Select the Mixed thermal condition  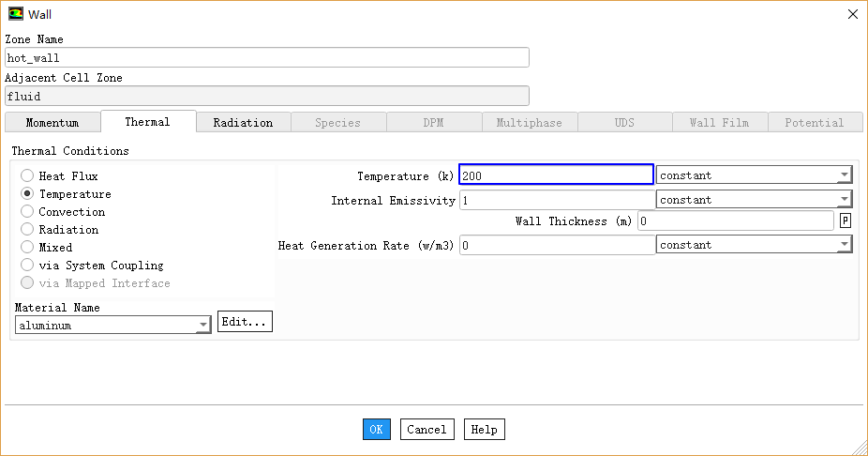pyautogui.click(x=27, y=248)
